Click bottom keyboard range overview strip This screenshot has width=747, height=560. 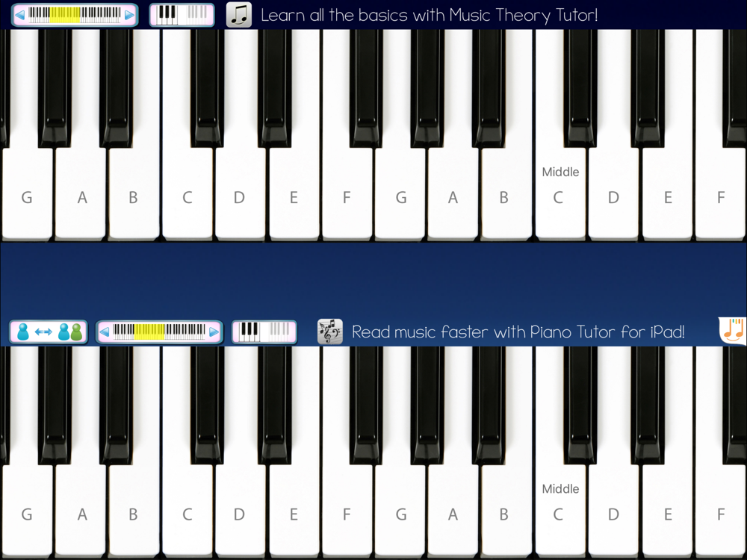point(159,332)
